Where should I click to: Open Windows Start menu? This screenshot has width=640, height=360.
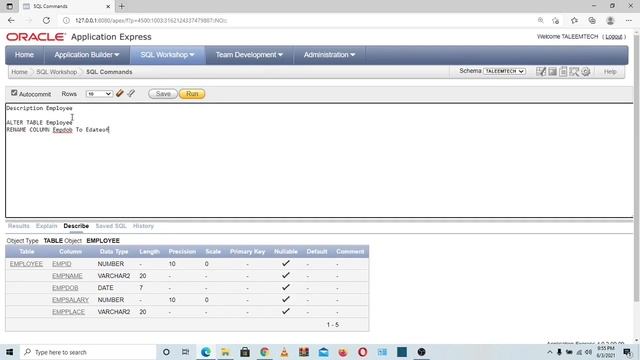coord(9,352)
